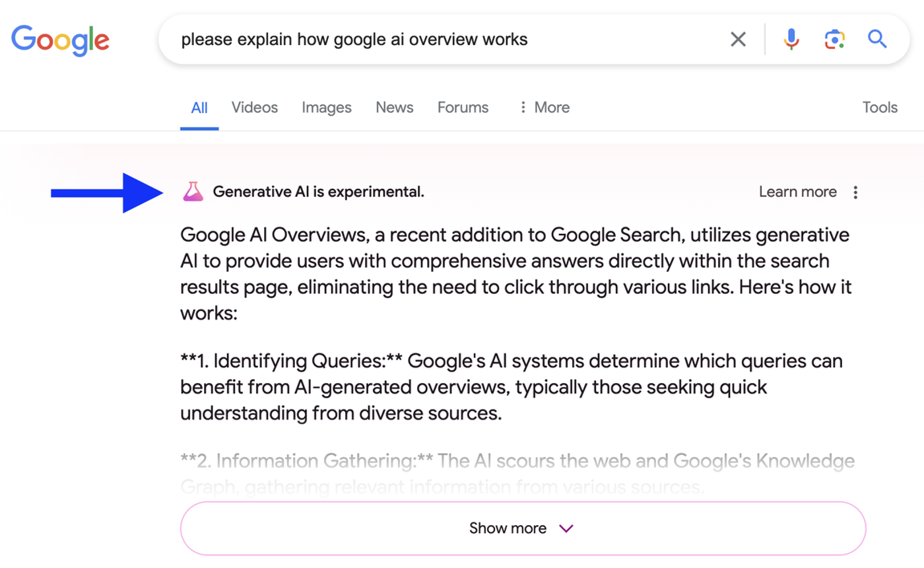Click the magnifying glass to search

pyautogui.click(x=877, y=39)
